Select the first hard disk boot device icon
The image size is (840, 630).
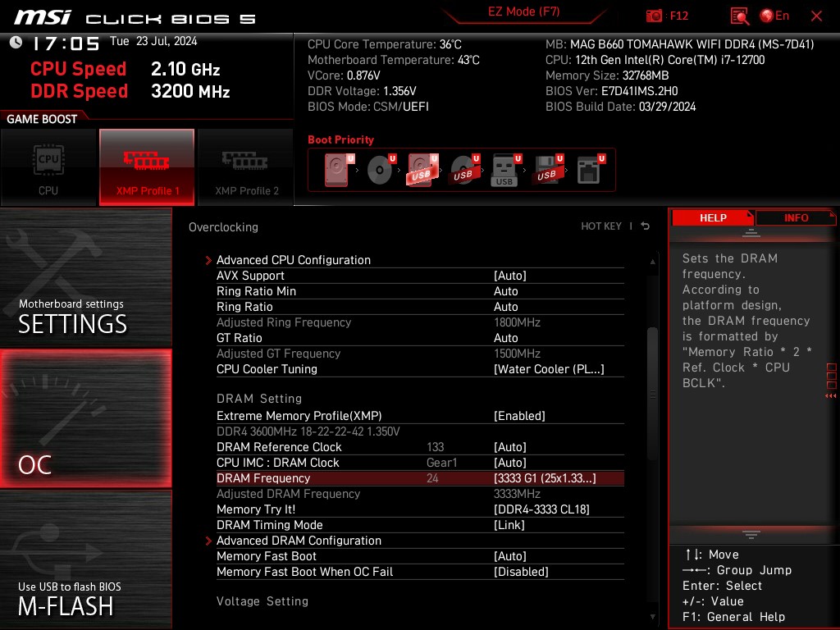[339, 170]
